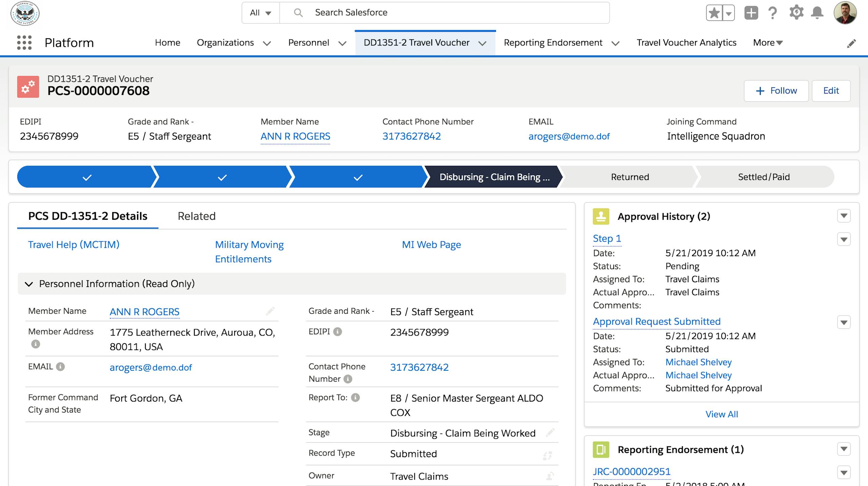Viewport: 868px width, 486px height.
Task: Collapse the Personnel Information section
Action: click(29, 284)
